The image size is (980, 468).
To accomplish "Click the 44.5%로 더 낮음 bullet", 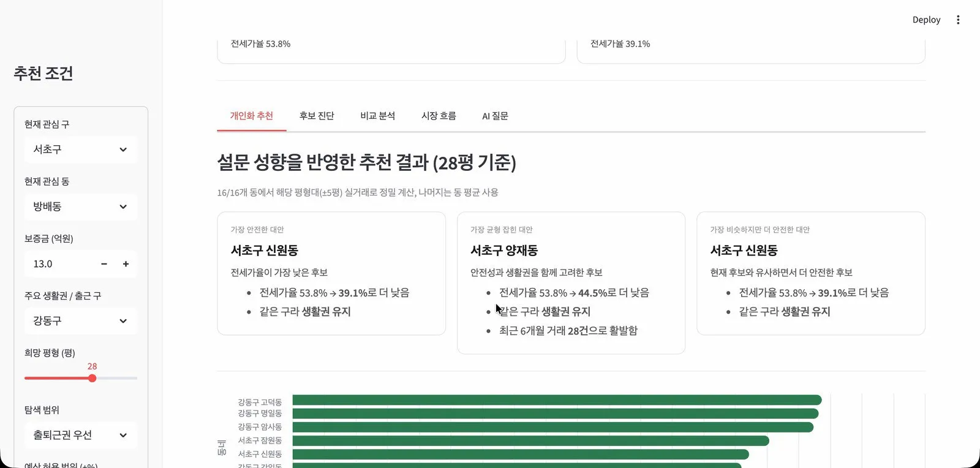I will click(574, 293).
